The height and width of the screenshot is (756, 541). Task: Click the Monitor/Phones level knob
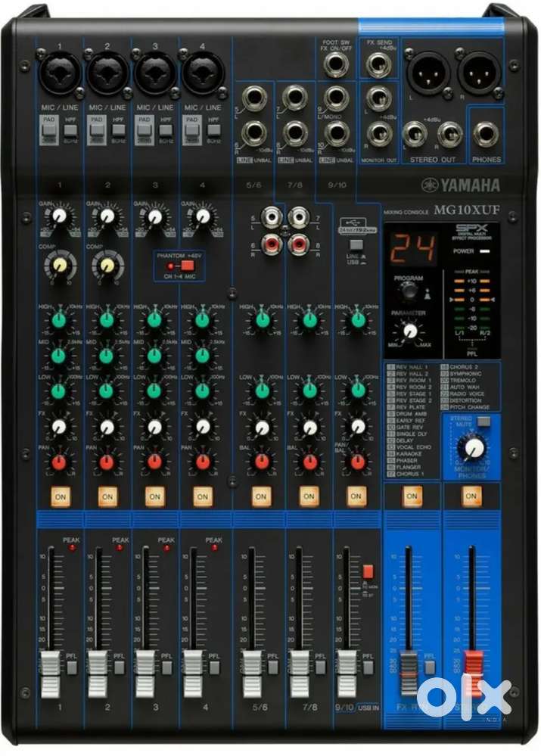pyautogui.click(x=474, y=448)
